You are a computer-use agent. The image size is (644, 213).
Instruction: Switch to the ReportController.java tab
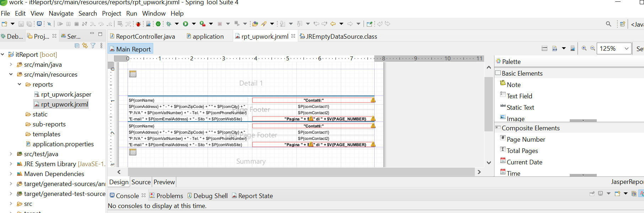pos(143,36)
